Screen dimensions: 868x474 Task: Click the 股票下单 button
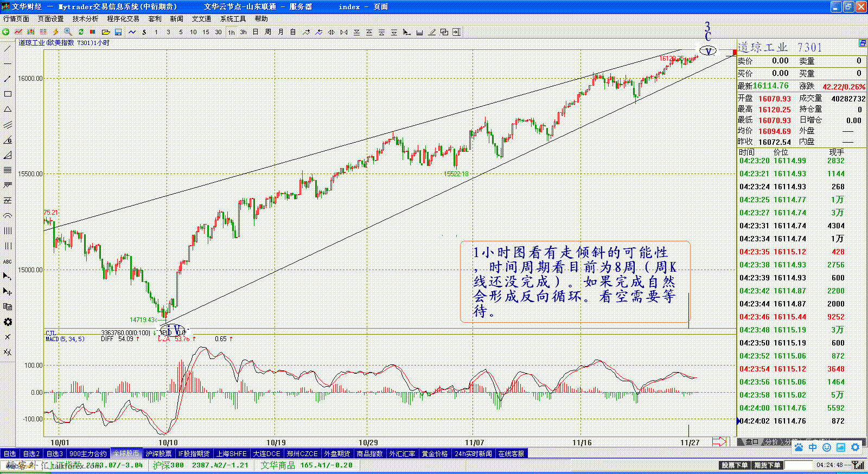click(735, 465)
